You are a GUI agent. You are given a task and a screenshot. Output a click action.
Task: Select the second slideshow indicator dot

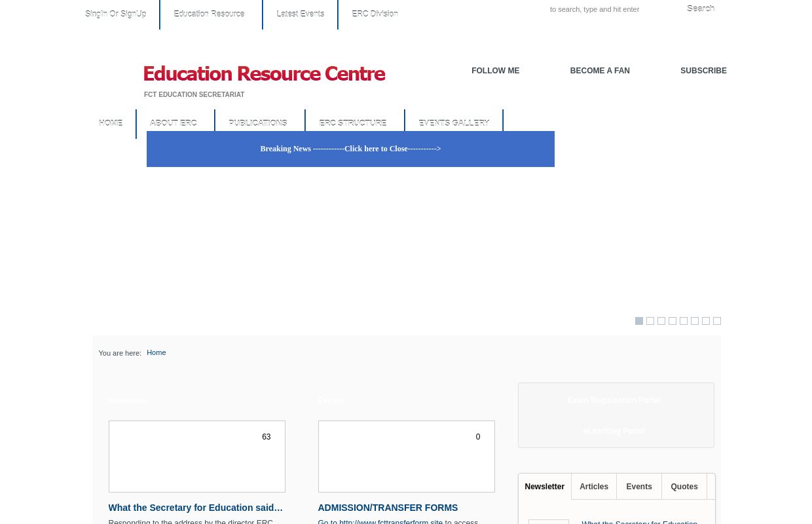(650, 321)
